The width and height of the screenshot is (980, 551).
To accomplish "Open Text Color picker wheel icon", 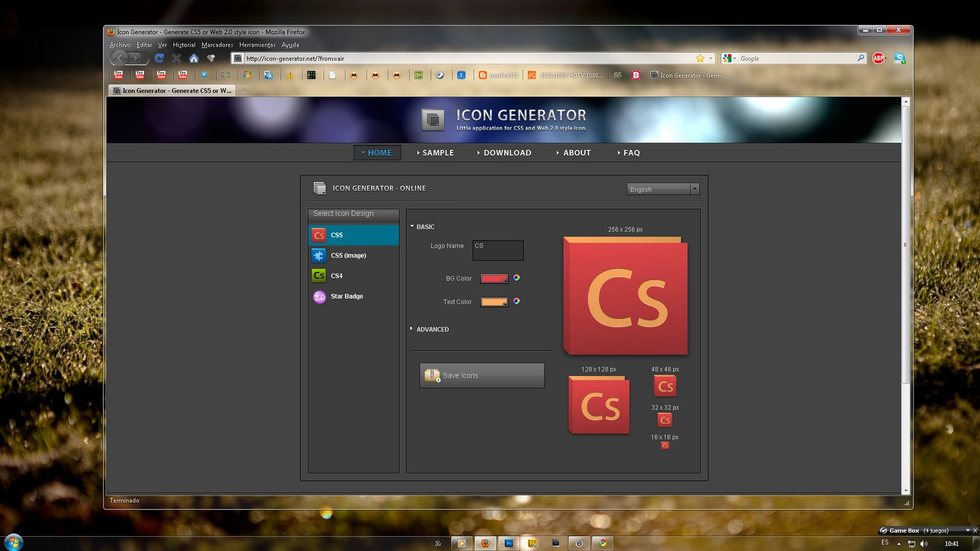I will pyautogui.click(x=516, y=301).
